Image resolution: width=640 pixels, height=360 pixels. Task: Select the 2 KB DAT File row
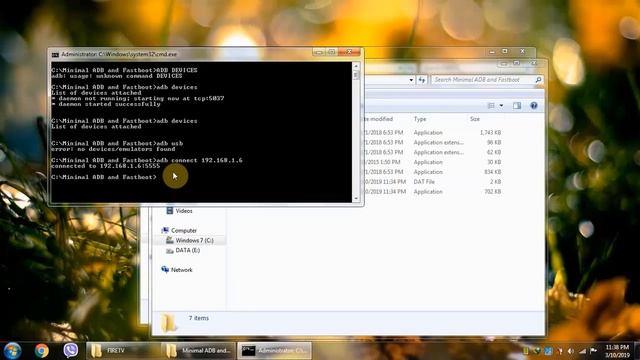click(x=431, y=182)
